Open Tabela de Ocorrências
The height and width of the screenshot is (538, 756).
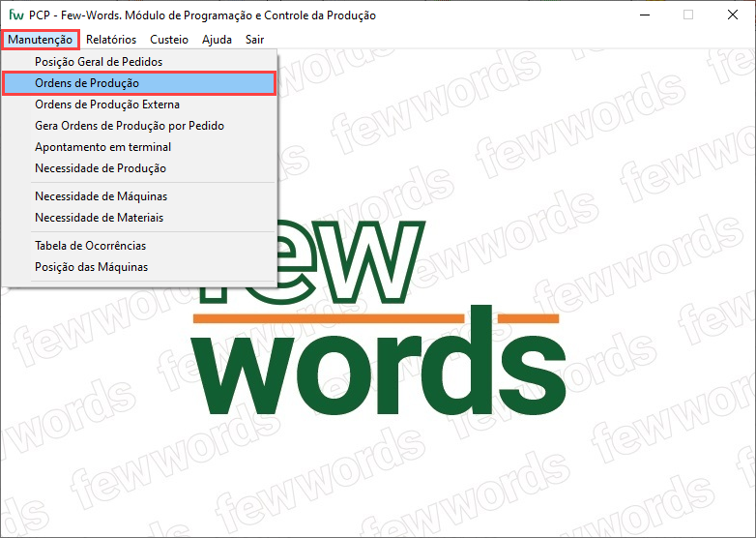coord(139,246)
